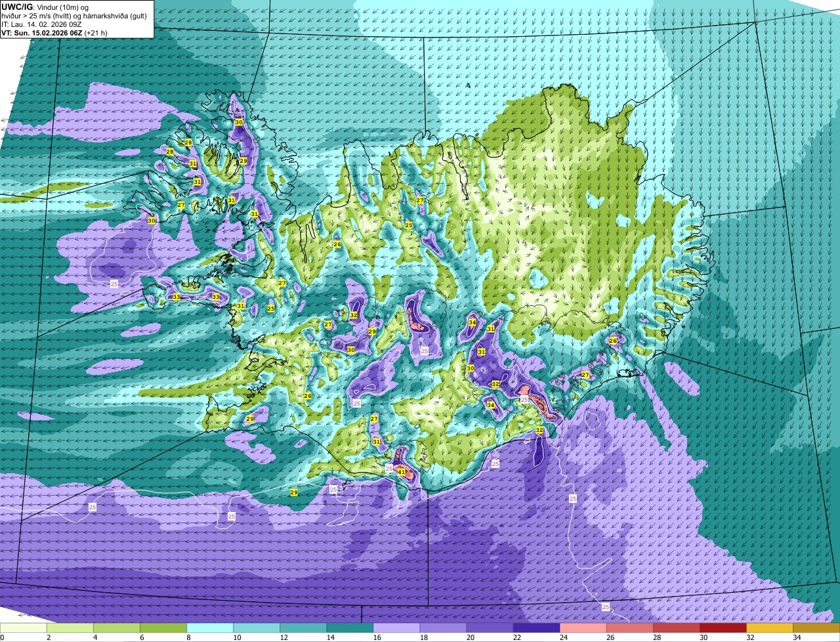This screenshot has height=642, width=840.
Task: Click the '14' tick label on the colour scale
Action: coord(330,637)
